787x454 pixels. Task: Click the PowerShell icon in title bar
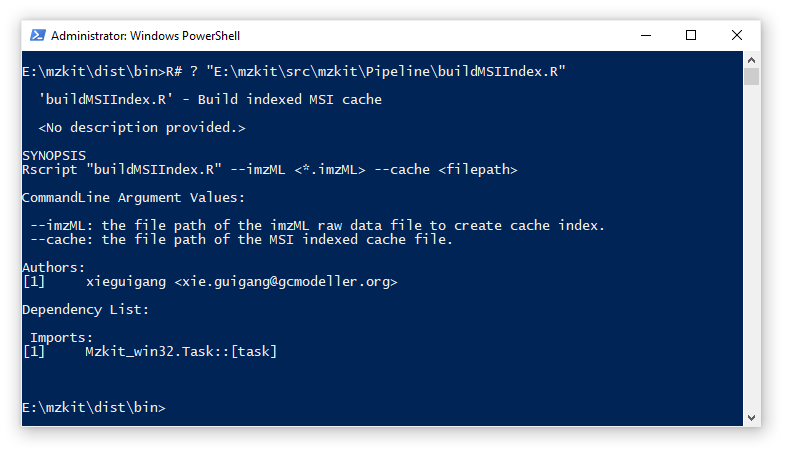(x=37, y=35)
